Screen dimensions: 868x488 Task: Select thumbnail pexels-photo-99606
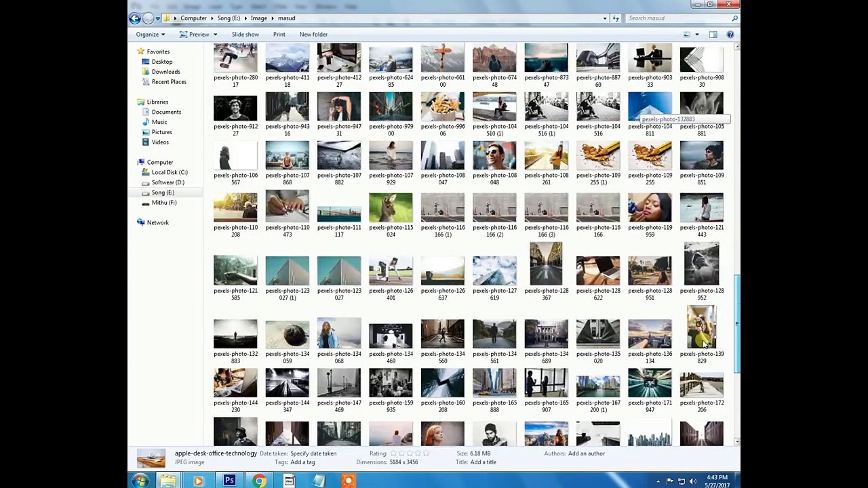(442, 107)
